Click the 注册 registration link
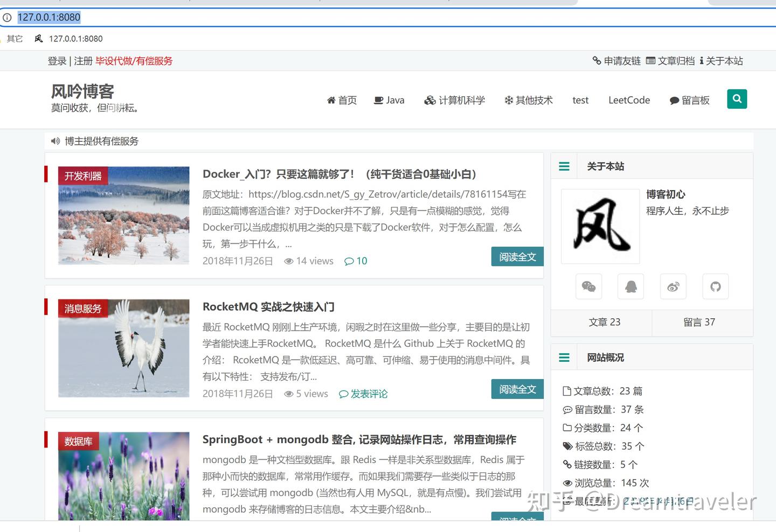Image resolution: width=776 pixels, height=532 pixels. [82, 61]
